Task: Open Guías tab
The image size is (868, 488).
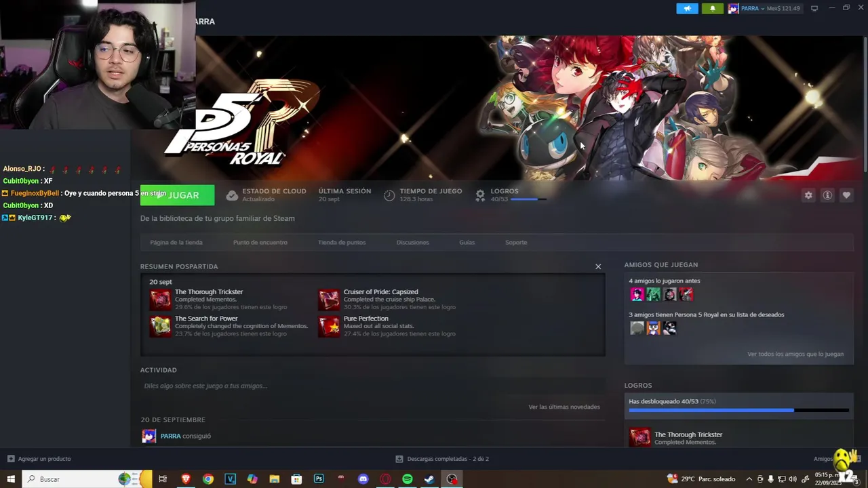Action: pos(467,242)
